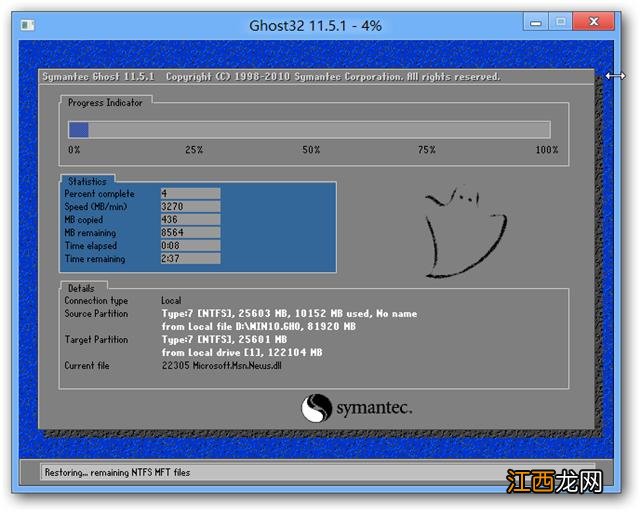The height and width of the screenshot is (512, 640).
Task: Click the Speed value 3270
Action: tap(191, 206)
